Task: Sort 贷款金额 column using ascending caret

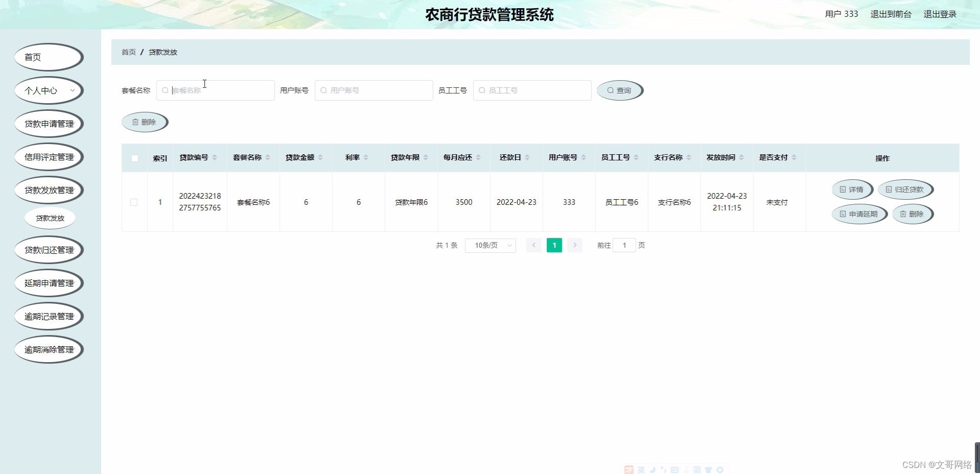Action: pos(321,155)
